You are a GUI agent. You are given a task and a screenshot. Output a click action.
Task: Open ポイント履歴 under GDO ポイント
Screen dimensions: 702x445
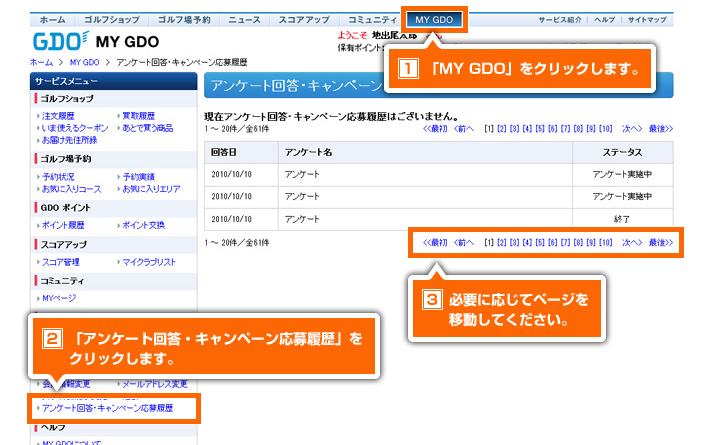63,225
